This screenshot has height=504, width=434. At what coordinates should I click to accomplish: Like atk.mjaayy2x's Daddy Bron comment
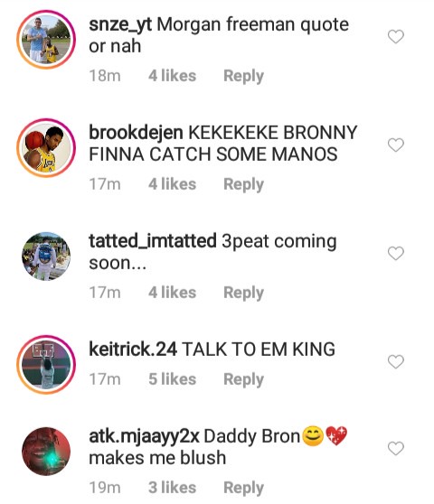click(x=395, y=448)
